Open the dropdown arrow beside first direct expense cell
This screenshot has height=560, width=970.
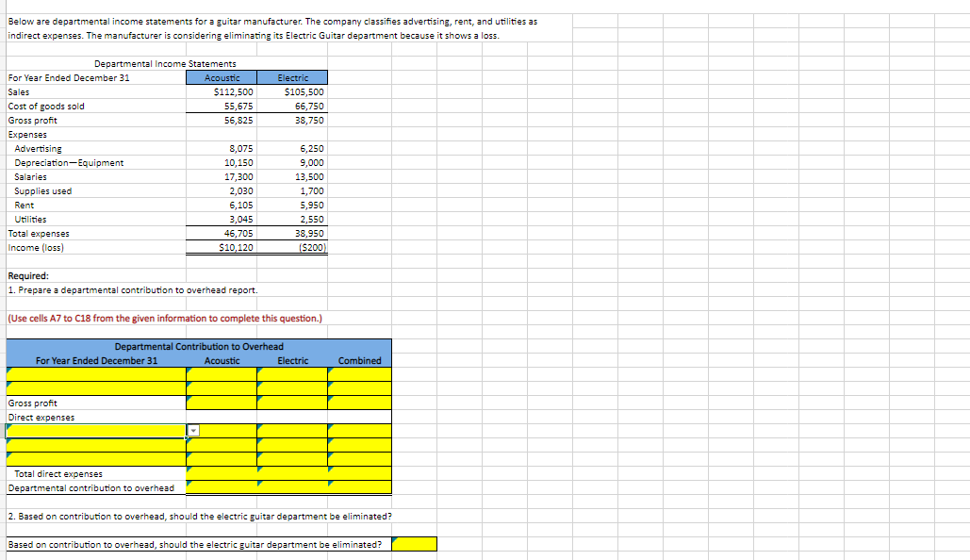click(193, 431)
